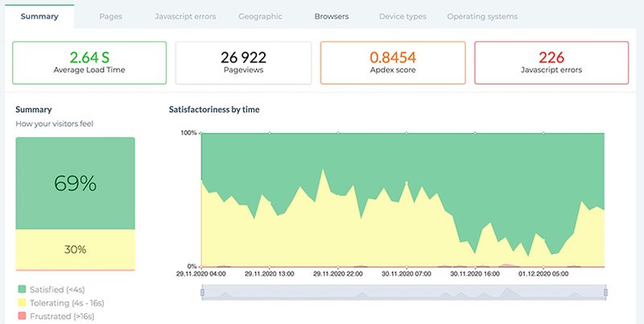This screenshot has height=324, width=644.
Task: Click the 30.11.2020 16:00 chart marker
Action: [475, 133]
